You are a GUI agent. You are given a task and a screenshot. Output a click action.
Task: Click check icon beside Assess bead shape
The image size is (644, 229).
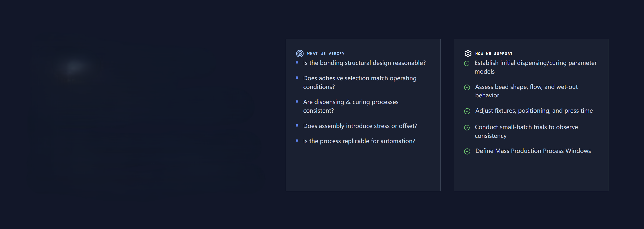click(467, 87)
